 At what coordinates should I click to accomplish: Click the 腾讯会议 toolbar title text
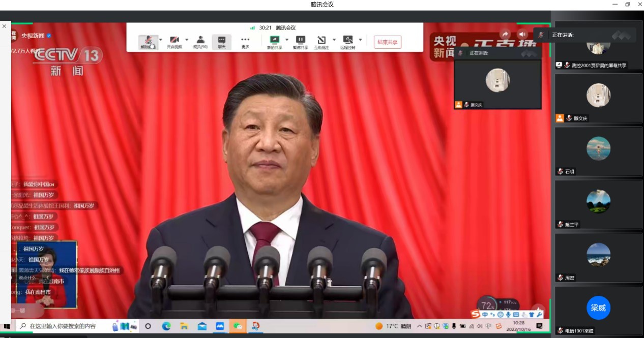coord(286,27)
